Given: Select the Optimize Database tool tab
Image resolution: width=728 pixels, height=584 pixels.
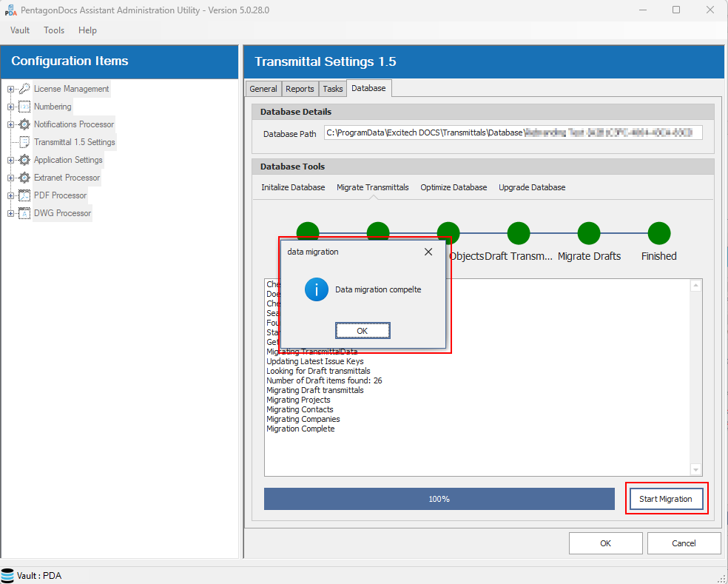Looking at the screenshot, I should [x=454, y=187].
